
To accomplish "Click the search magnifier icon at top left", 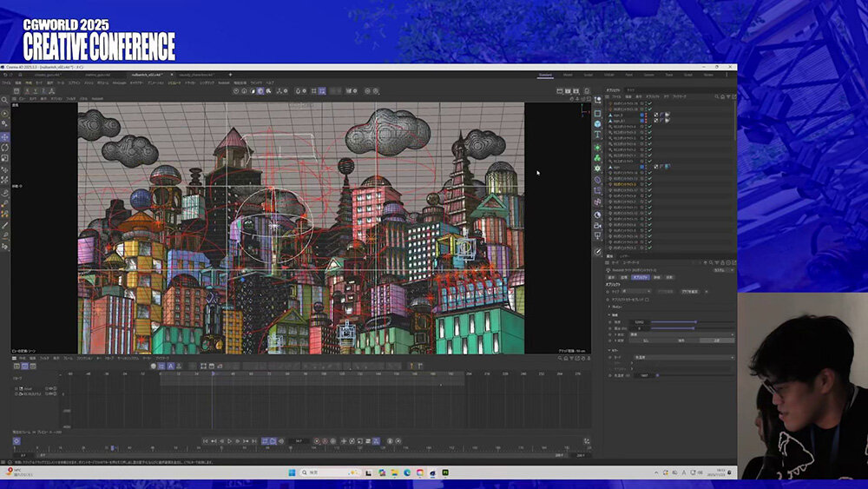I will 4,98.
